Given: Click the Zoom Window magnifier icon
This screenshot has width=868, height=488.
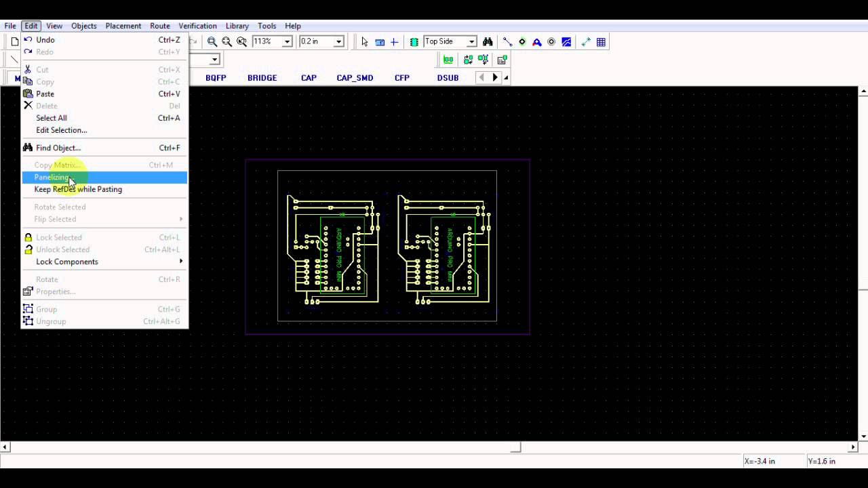Looking at the screenshot, I should click(241, 41).
